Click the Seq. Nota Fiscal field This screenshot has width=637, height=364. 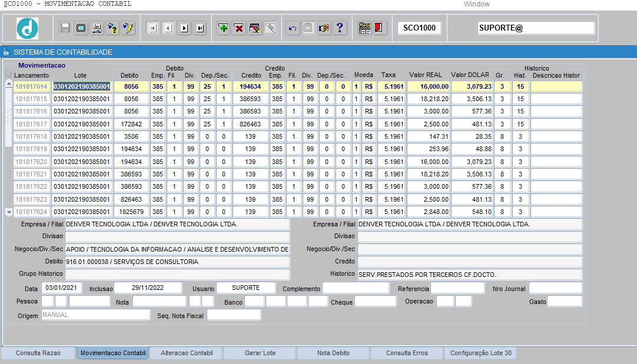coord(234,315)
